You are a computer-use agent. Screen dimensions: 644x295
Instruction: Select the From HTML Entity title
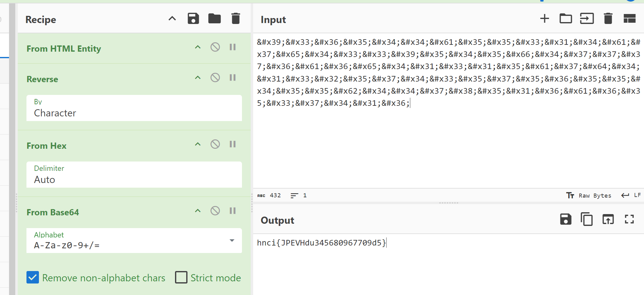pyautogui.click(x=64, y=49)
